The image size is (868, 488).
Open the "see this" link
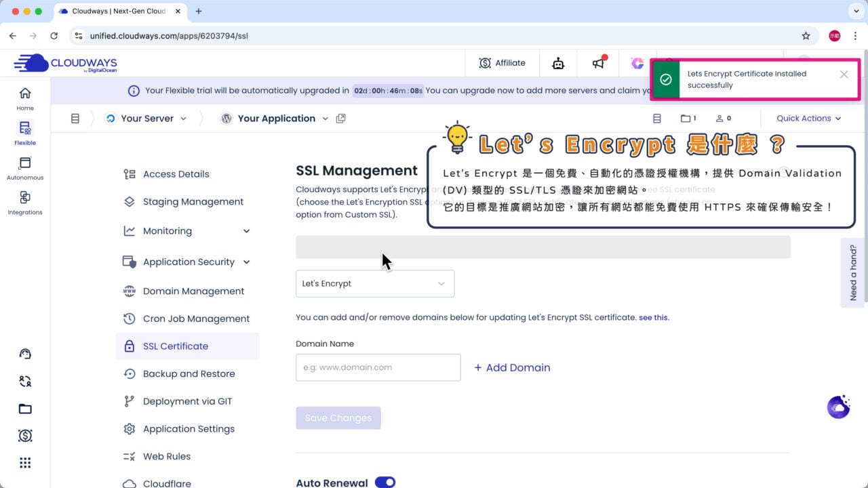(x=652, y=317)
